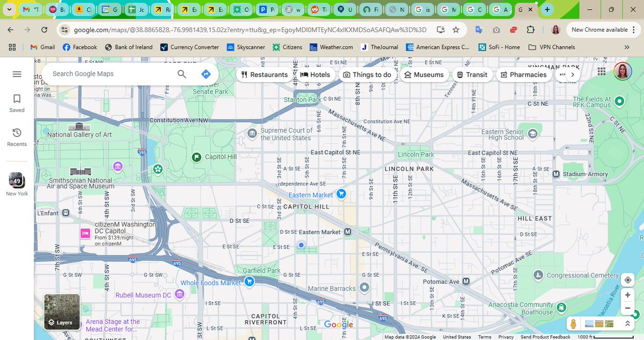Show more category chips with the arrow
The height and width of the screenshot is (340, 644).
(573, 75)
